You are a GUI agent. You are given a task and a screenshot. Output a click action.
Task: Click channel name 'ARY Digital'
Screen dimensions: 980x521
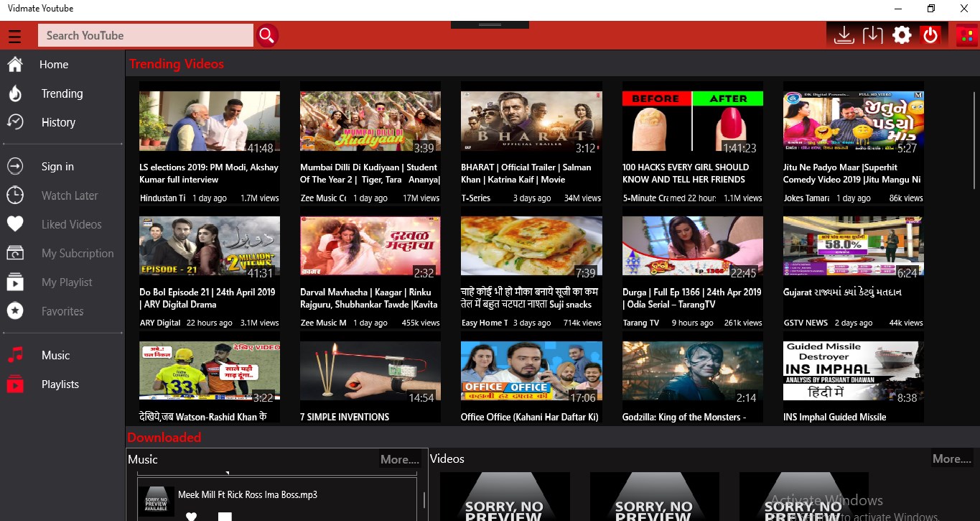[160, 323]
